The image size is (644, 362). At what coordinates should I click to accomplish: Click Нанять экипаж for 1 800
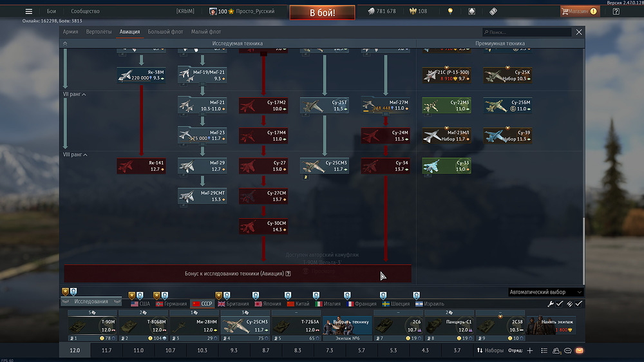pyautogui.click(x=551, y=325)
